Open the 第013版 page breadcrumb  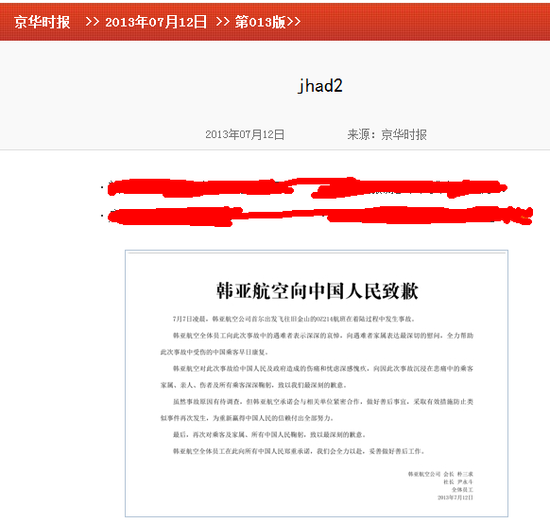260,22
